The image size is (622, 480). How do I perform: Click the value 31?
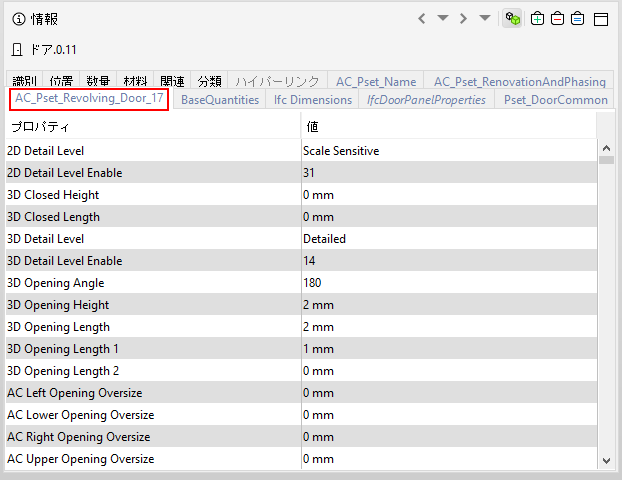click(x=309, y=173)
